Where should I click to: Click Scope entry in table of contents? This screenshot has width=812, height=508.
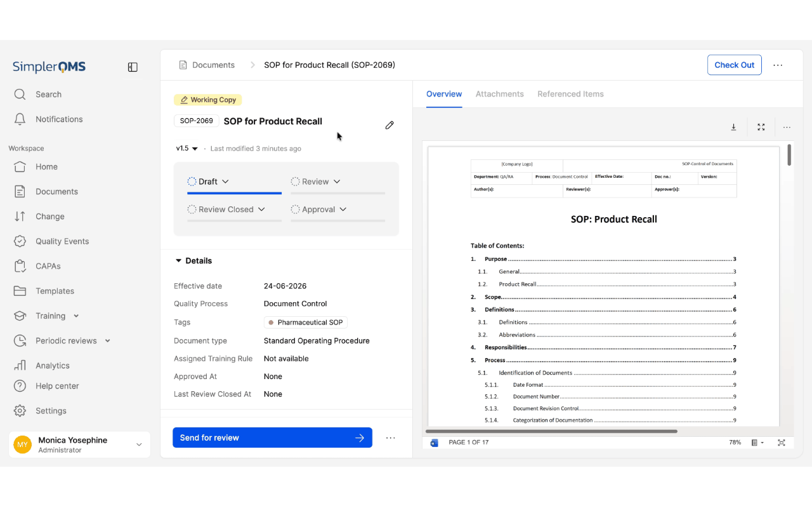pyautogui.click(x=493, y=297)
